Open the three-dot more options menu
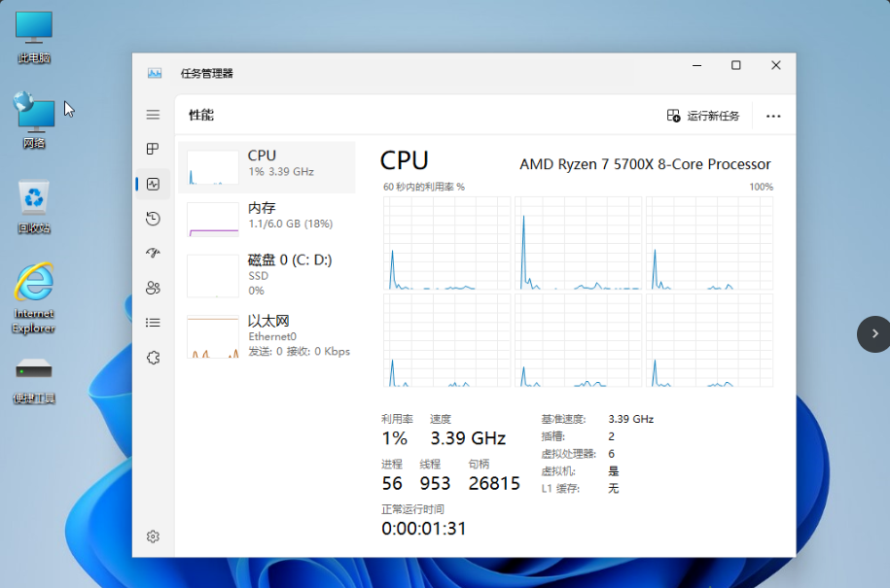The width and height of the screenshot is (890, 588). pos(773,116)
